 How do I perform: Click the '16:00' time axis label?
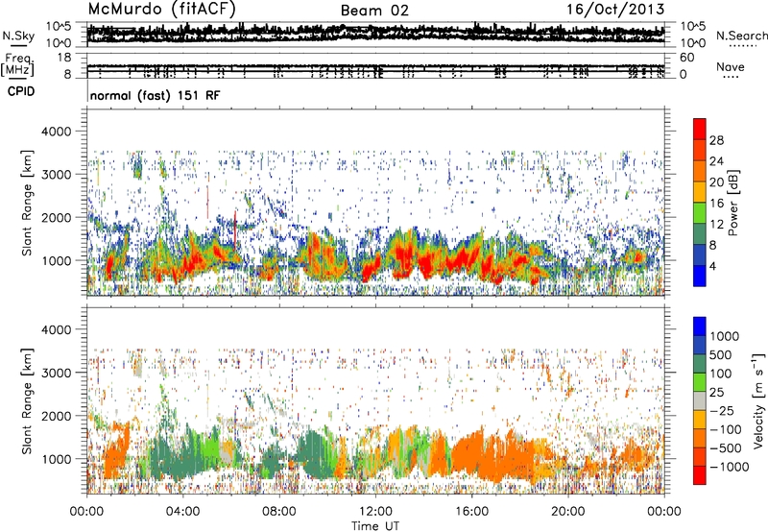(x=471, y=512)
